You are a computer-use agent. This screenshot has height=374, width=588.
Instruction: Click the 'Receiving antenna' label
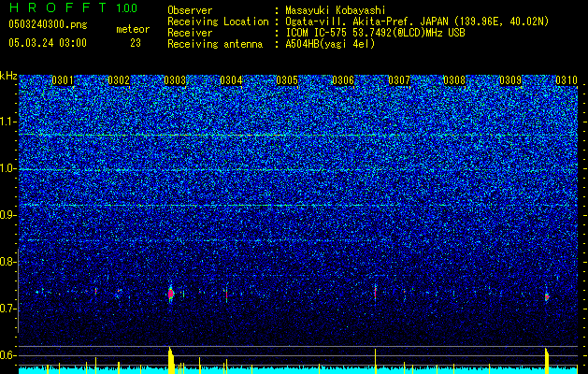click(215, 44)
